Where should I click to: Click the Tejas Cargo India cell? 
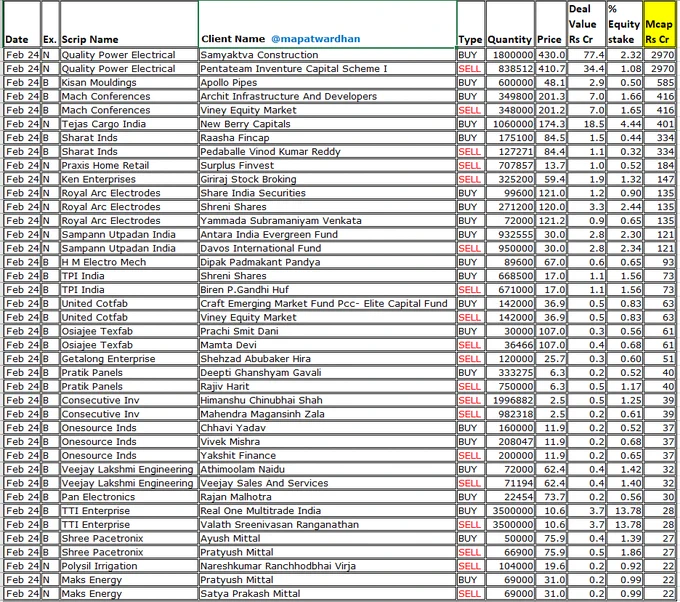click(x=129, y=124)
